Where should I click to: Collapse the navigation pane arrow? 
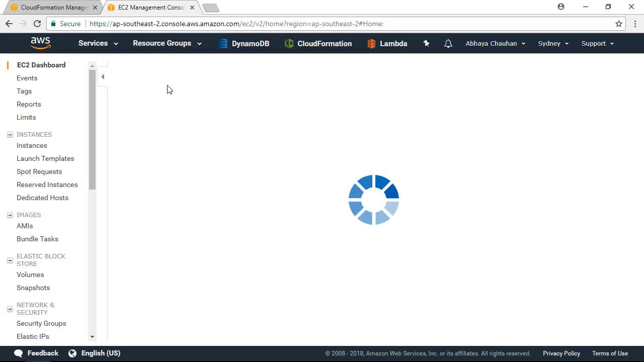(x=103, y=77)
